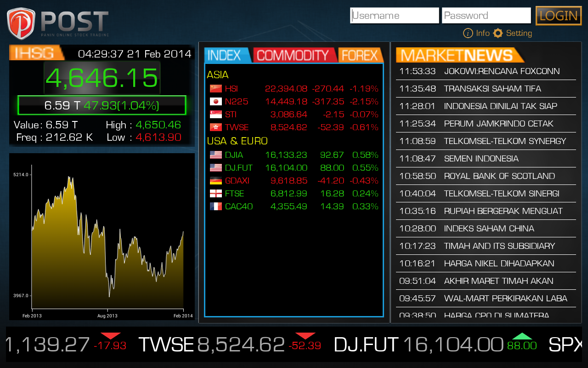Open news 'TELKOMSEL-TELKOM SYNERGY'
This screenshot has height=368, width=588.
(486, 141)
